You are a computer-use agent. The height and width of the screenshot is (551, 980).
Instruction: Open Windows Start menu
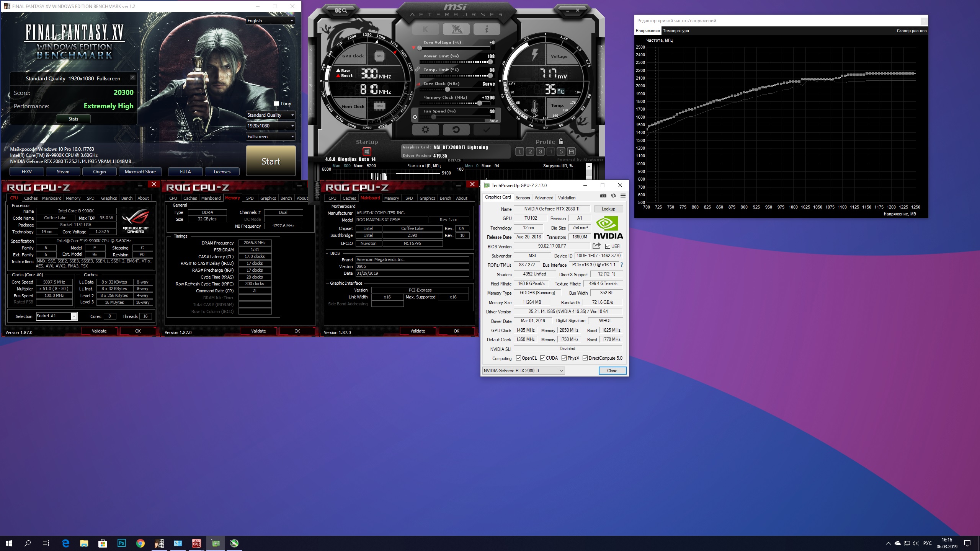coord(9,543)
